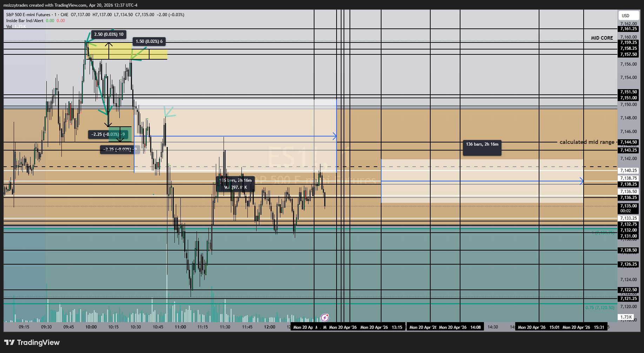This screenshot has width=644, height=353.
Task: Click the 10:00 time axis label
Action: click(91, 327)
